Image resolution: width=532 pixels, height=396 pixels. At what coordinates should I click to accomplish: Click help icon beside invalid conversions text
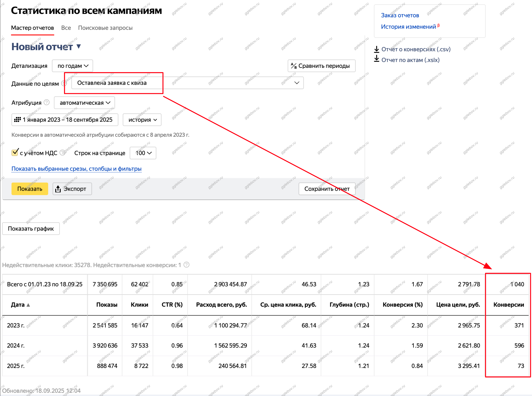click(186, 265)
